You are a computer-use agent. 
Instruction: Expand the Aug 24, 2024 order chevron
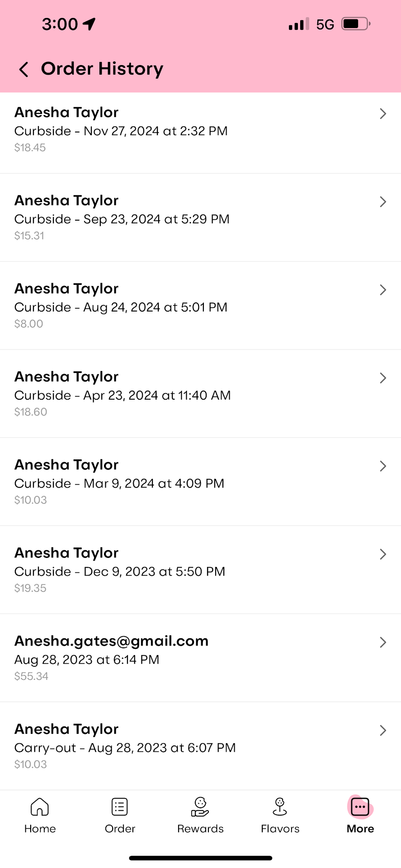383,290
